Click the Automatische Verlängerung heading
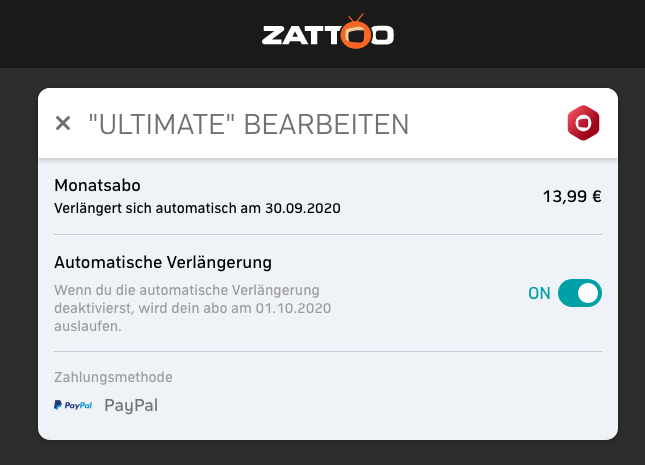Image resolution: width=645 pixels, height=465 pixels. [163, 263]
